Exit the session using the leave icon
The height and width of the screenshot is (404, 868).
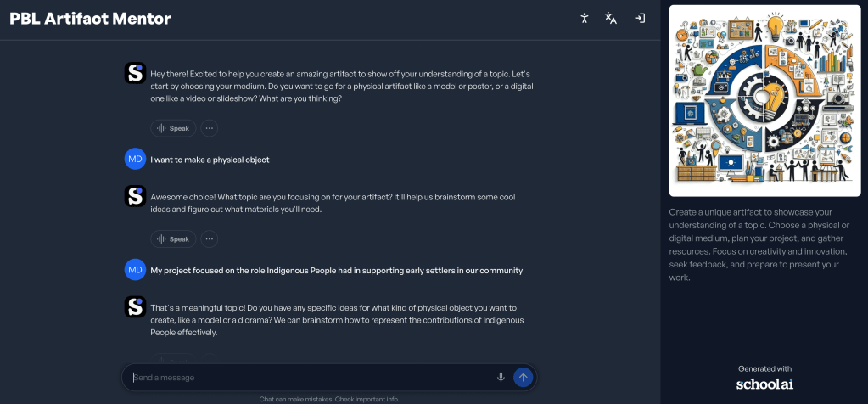pyautogui.click(x=640, y=19)
